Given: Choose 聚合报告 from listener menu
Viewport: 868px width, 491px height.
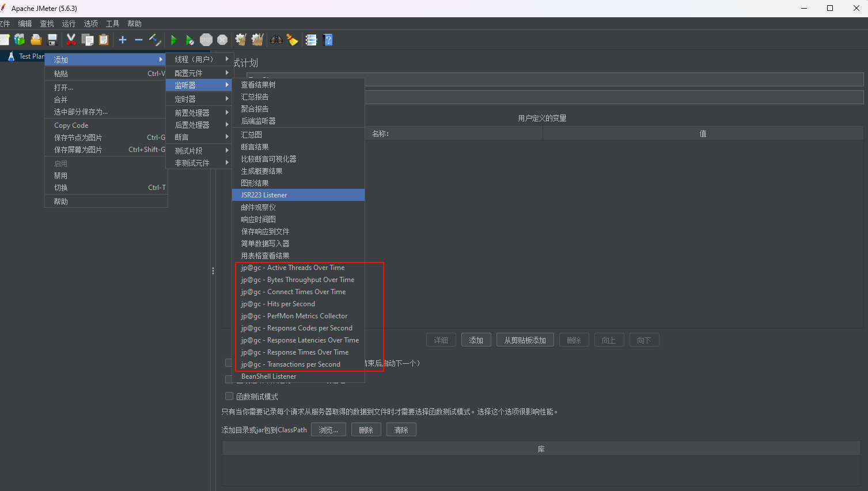Looking at the screenshot, I should click(298, 109).
